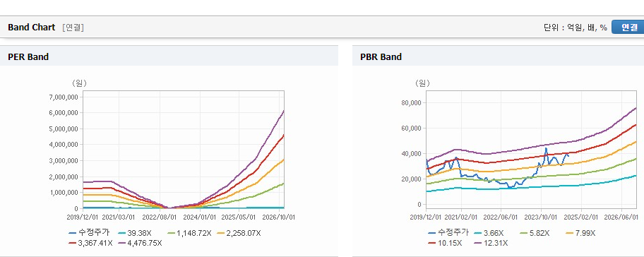This screenshot has height=257, width=644.
Task: Toggle the 10.15X legend series
Action: (445, 243)
